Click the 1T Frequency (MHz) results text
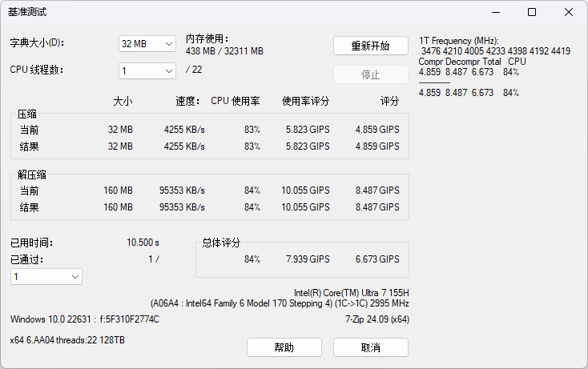The width and height of the screenshot is (588, 369). [458, 41]
